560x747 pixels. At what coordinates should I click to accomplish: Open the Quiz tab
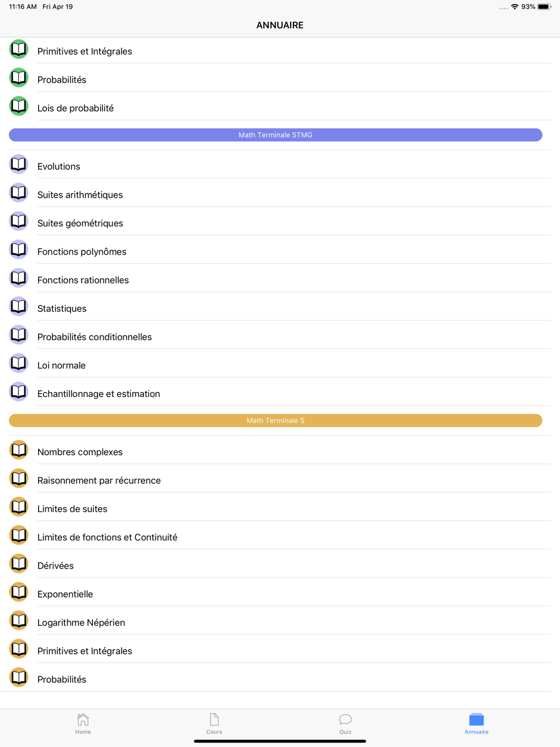345,723
